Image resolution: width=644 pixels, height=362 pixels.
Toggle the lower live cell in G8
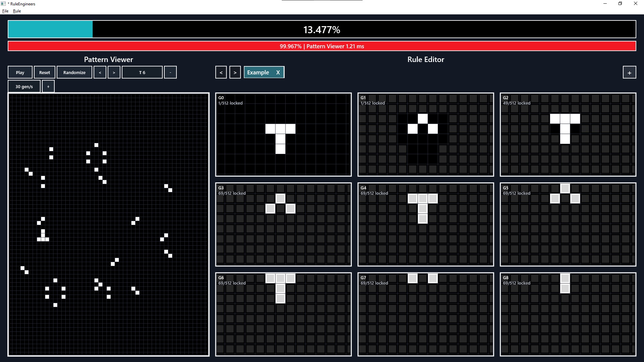pos(565,288)
